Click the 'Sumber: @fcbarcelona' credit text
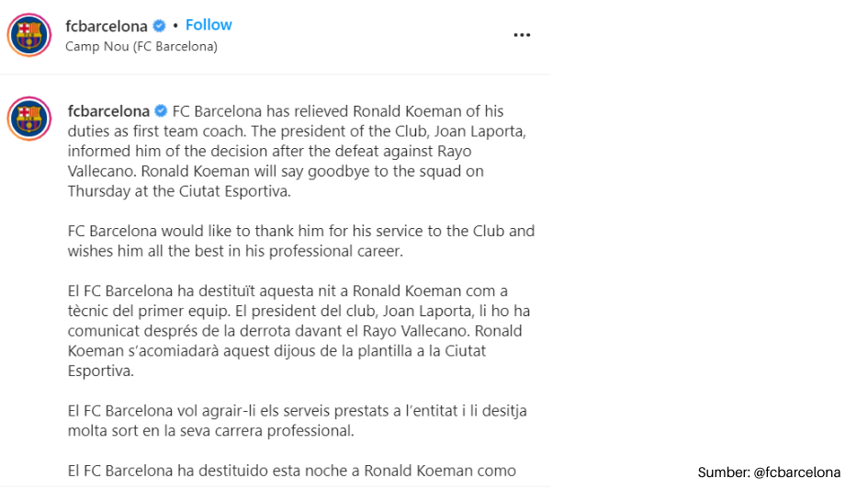 [769, 473]
